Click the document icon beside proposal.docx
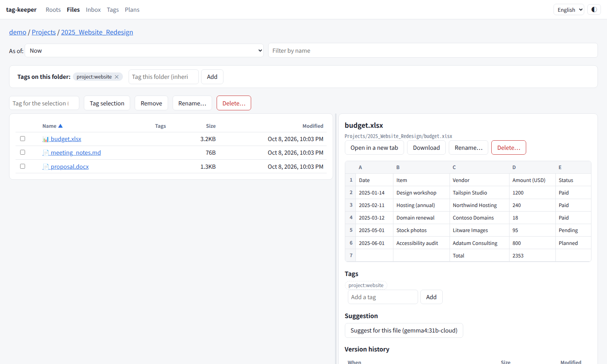 (46, 167)
